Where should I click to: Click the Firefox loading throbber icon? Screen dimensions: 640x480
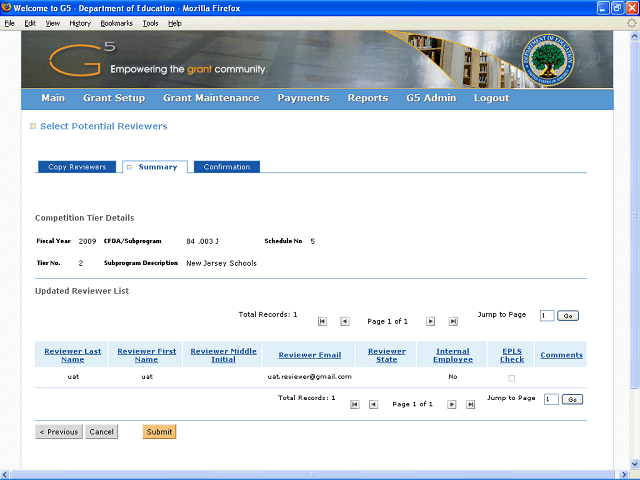[632, 23]
